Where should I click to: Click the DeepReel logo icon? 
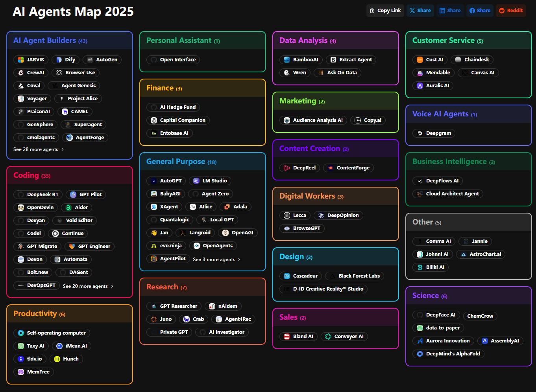click(x=287, y=168)
